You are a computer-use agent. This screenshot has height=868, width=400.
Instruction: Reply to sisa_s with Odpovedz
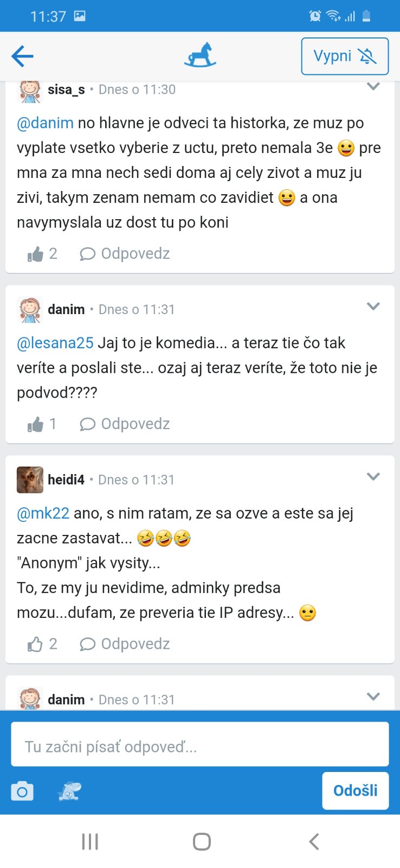(x=125, y=254)
